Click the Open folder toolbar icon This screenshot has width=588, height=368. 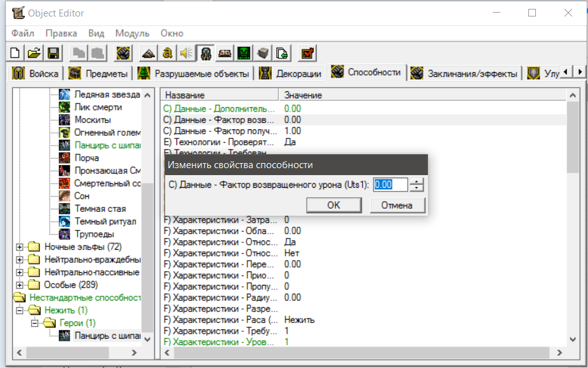34,53
